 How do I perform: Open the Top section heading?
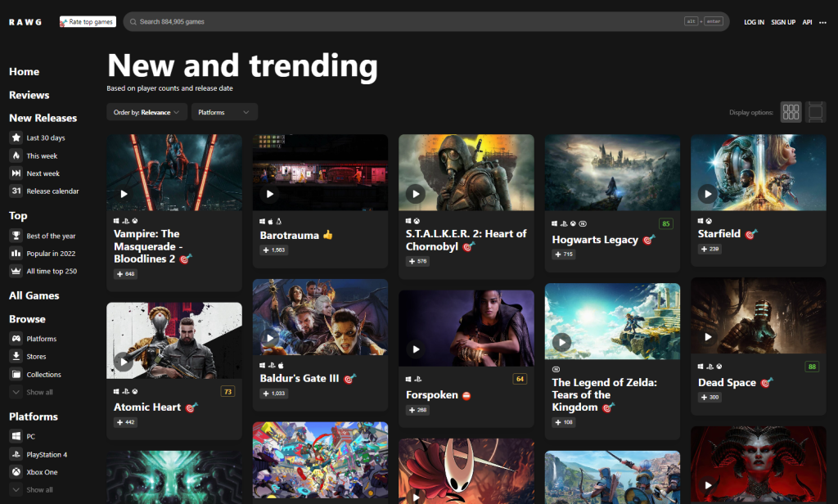[18, 216]
